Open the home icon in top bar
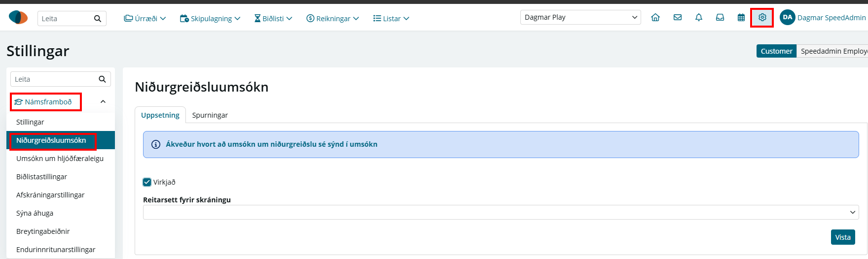868x259 pixels. (x=655, y=18)
